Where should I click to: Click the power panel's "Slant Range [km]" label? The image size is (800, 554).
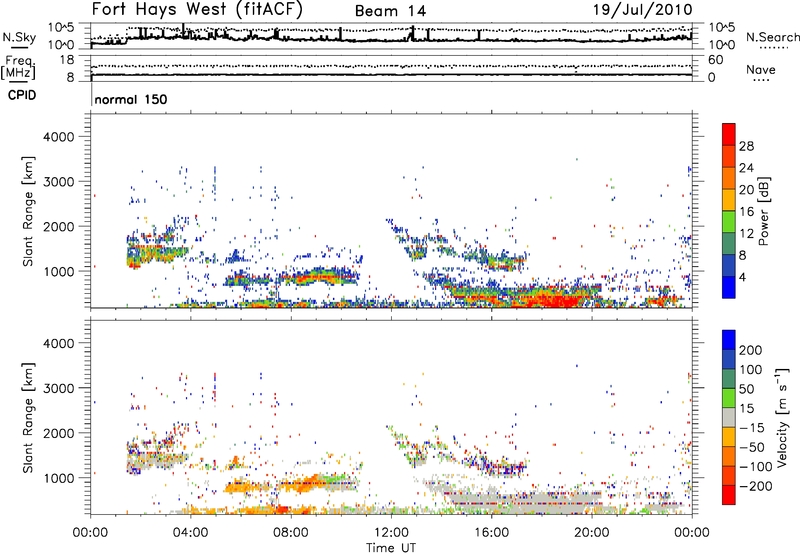[x=28, y=211]
